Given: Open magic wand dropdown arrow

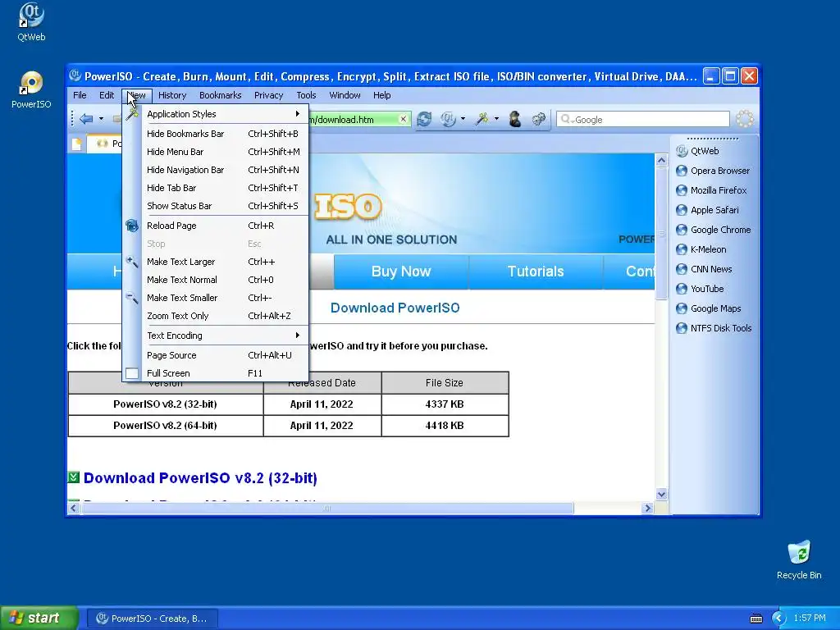Looking at the screenshot, I should (496, 119).
